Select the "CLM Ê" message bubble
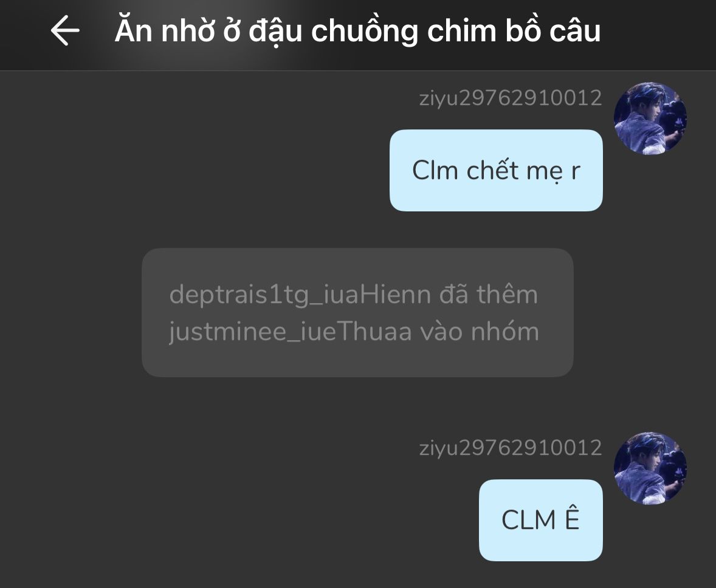 pyautogui.click(x=541, y=520)
